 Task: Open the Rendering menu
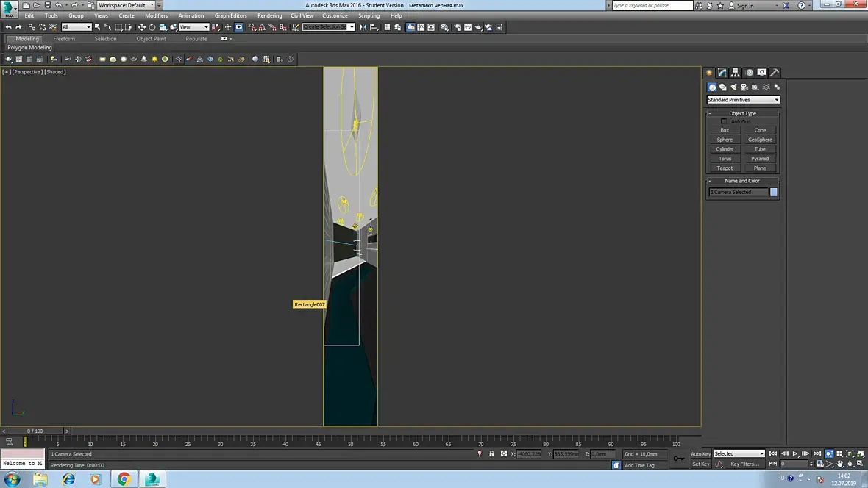click(269, 15)
